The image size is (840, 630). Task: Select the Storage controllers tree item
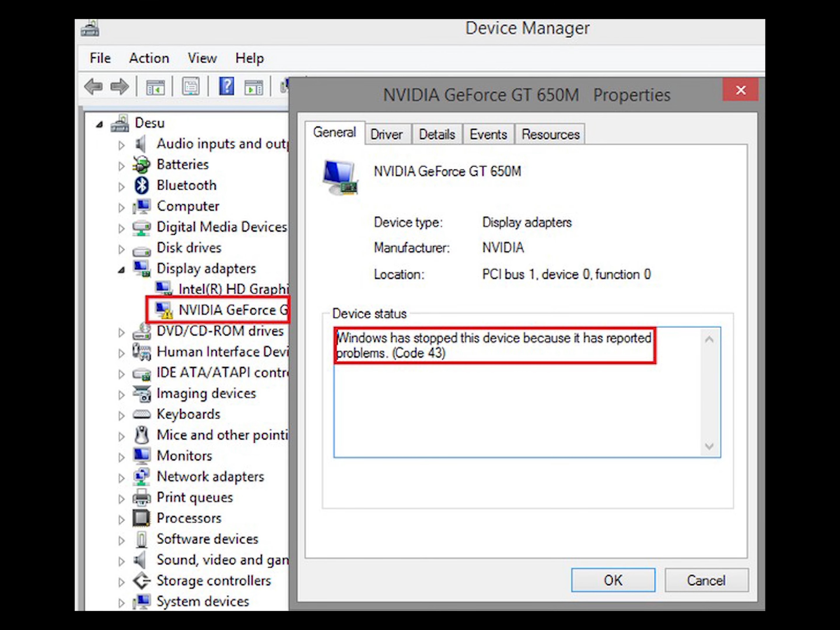point(214,581)
